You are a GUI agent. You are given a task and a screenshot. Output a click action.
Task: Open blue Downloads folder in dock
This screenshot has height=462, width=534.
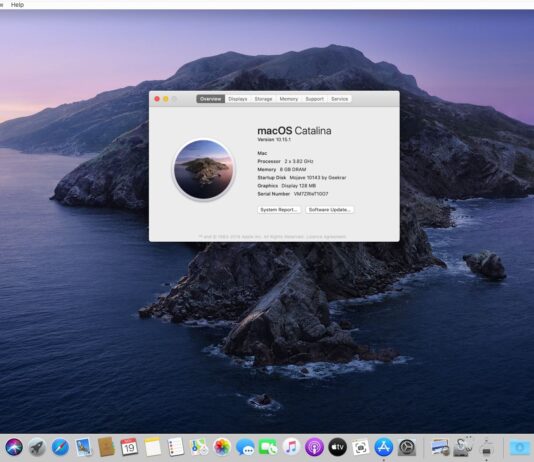[x=520, y=447]
